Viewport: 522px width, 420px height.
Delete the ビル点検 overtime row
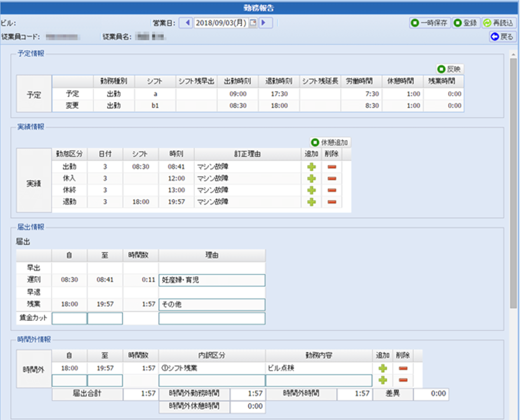[x=403, y=368]
